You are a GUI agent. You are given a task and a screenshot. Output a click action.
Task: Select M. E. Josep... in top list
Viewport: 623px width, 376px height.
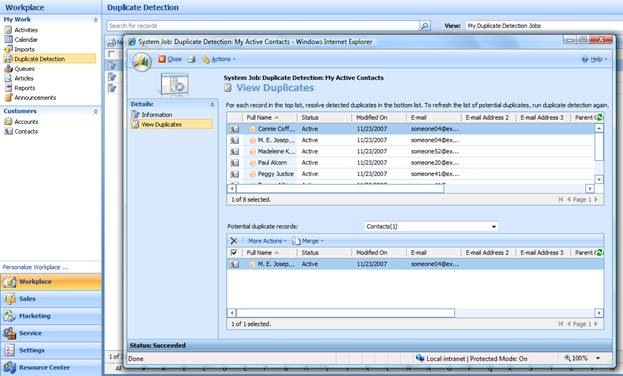pyautogui.click(x=411, y=140)
